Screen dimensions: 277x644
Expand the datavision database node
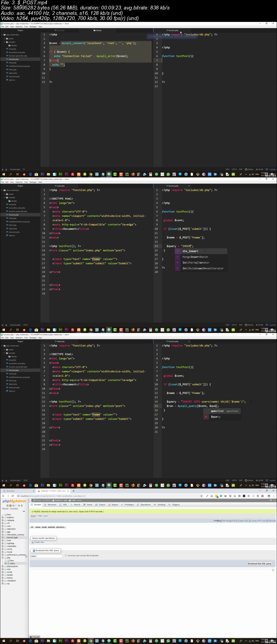tap(2, 529)
